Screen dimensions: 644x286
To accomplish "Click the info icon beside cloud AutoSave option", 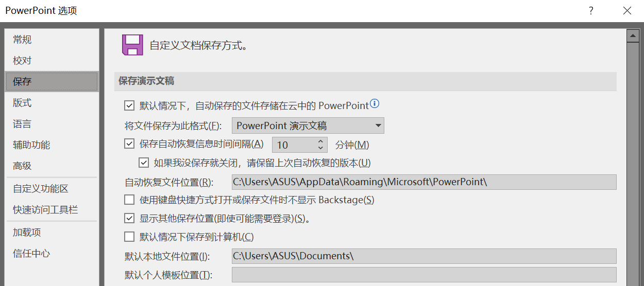I will (x=375, y=104).
